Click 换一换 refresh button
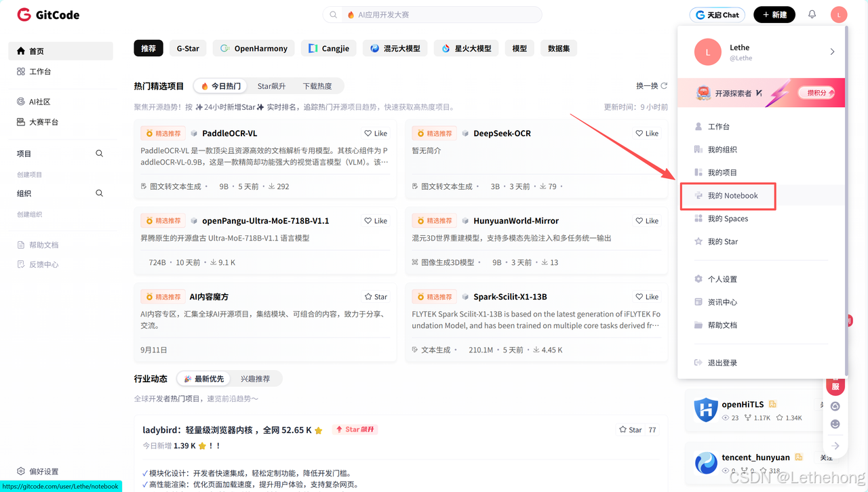Image resolution: width=868 pixels, height=492 pixels. click(652, 86)
